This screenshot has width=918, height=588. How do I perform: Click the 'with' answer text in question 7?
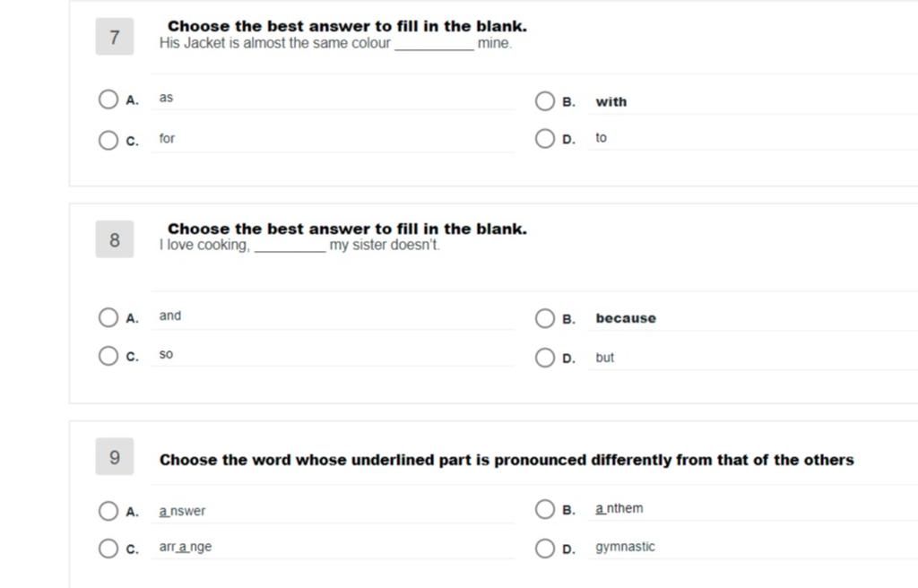point(611,102)
